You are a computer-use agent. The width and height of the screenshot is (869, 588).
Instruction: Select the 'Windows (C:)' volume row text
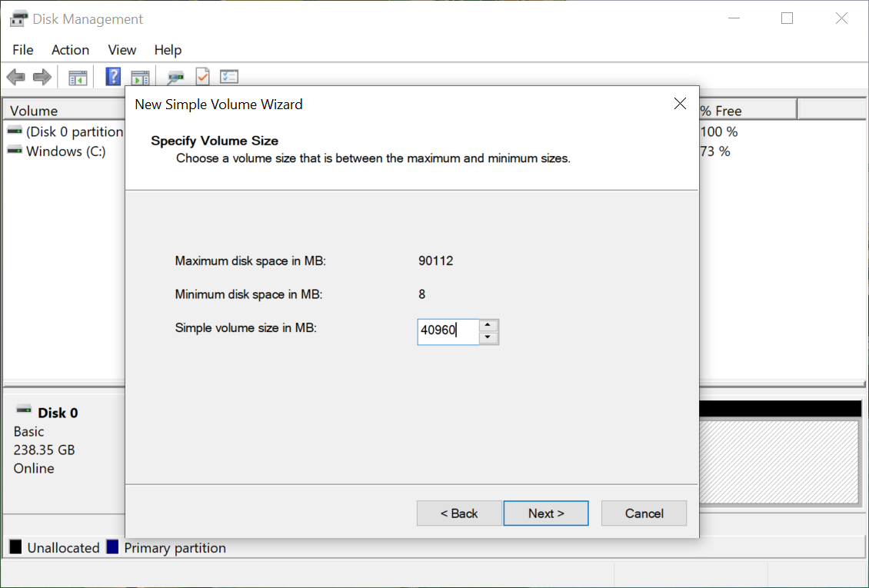65,151
